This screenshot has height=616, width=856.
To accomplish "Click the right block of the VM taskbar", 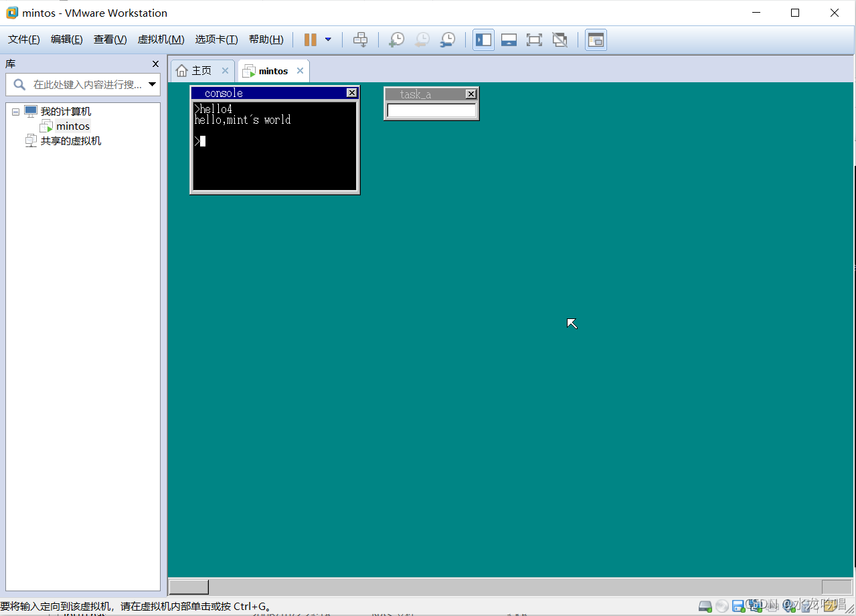I will click(837, 587).
